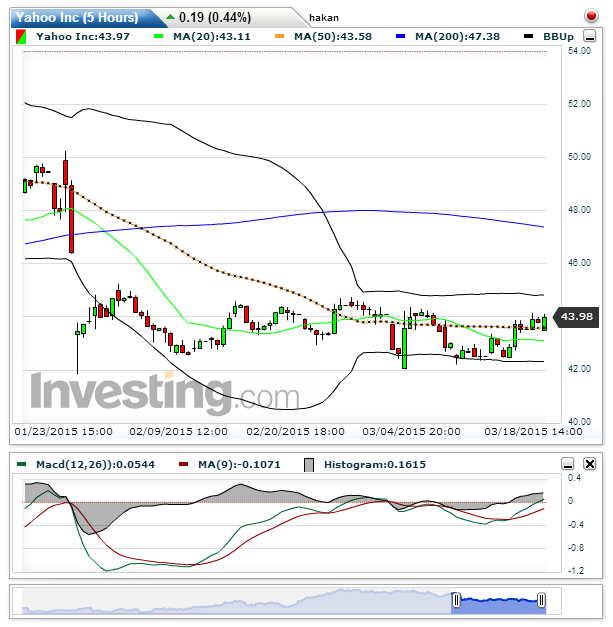The height and width of the screenshot is (627, 613).
Task: Click the Histogram:0.1615 legend text
Action: coord(375,465)
